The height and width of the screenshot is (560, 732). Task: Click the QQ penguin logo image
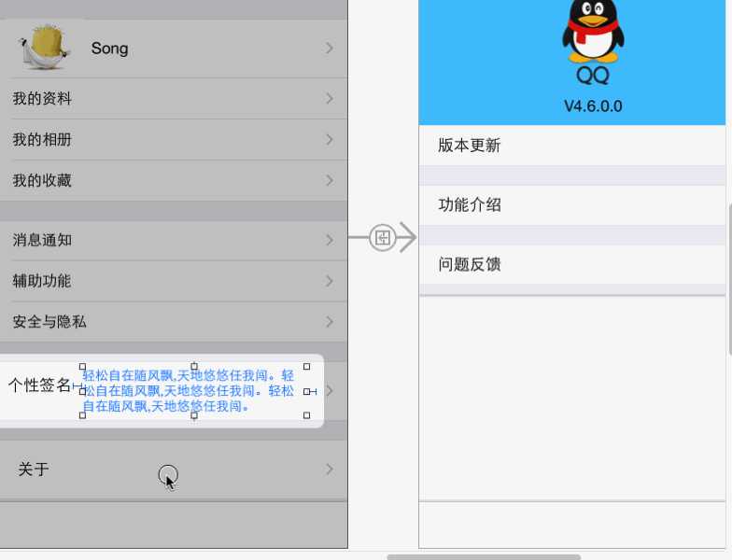pyautogui.click(x=593, y=32)
